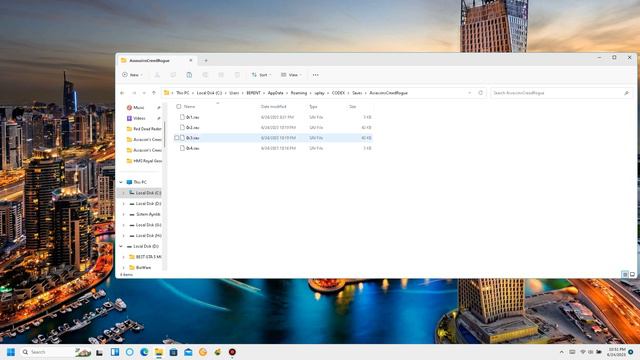
Task: Close the AssassinsCreedRogue tab
Action: click(191, 60)
